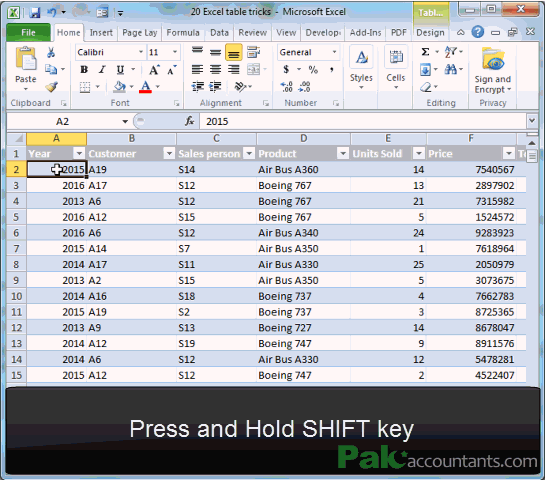
Task: Switch to the Insert ribbon tab
Action: coord(101,33)
